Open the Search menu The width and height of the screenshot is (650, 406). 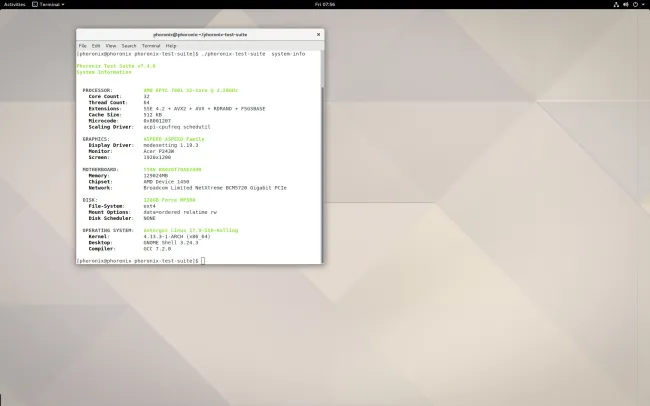[129, 46]
